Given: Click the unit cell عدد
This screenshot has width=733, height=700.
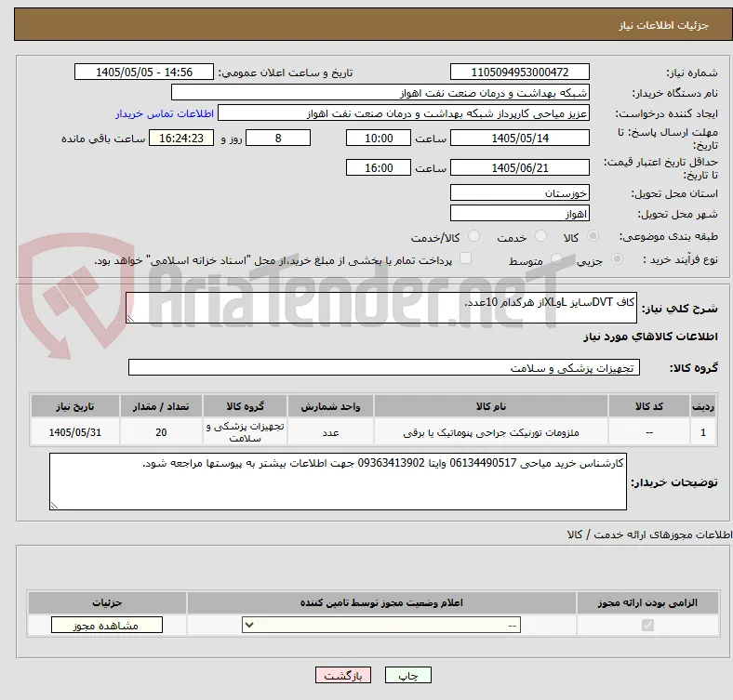Looking at the screenshot, I should click(x=330, y=432).
